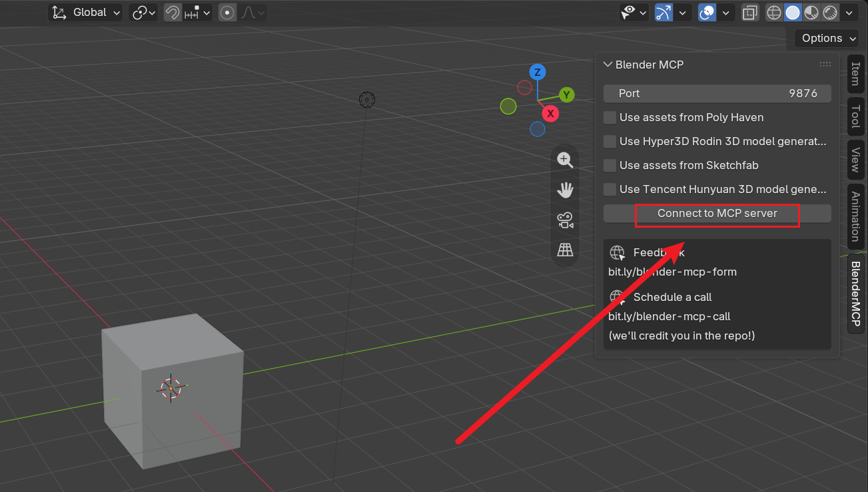Open the proportional editing falloff dropdown
The image size is (868, 492).
tap(252, 12)
